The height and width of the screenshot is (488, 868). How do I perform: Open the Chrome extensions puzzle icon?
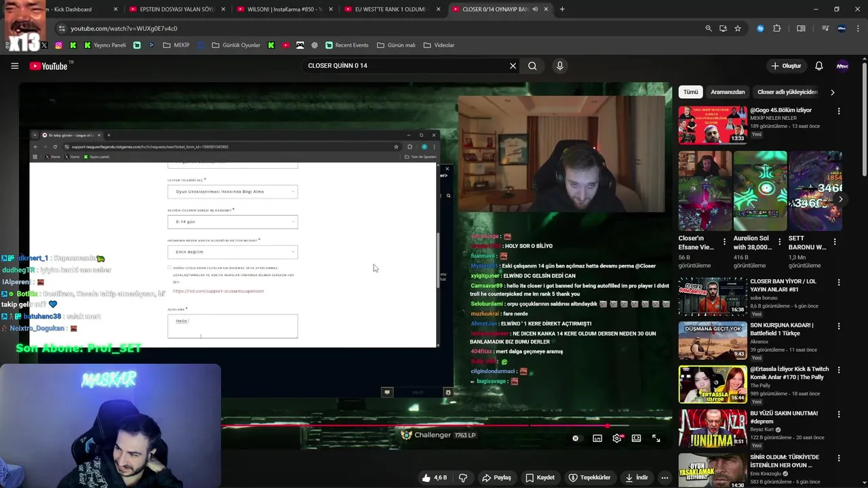click(777, 28)
